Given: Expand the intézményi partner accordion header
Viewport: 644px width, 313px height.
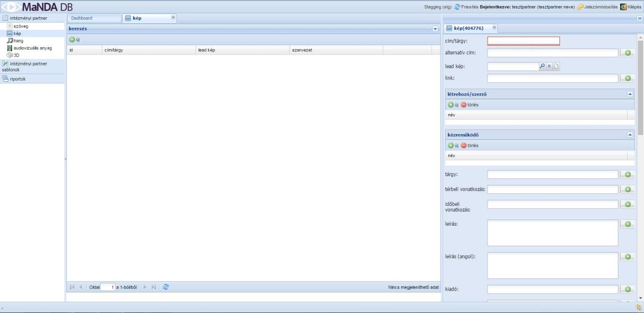Looking at the screenshot, I should [32, 18].
